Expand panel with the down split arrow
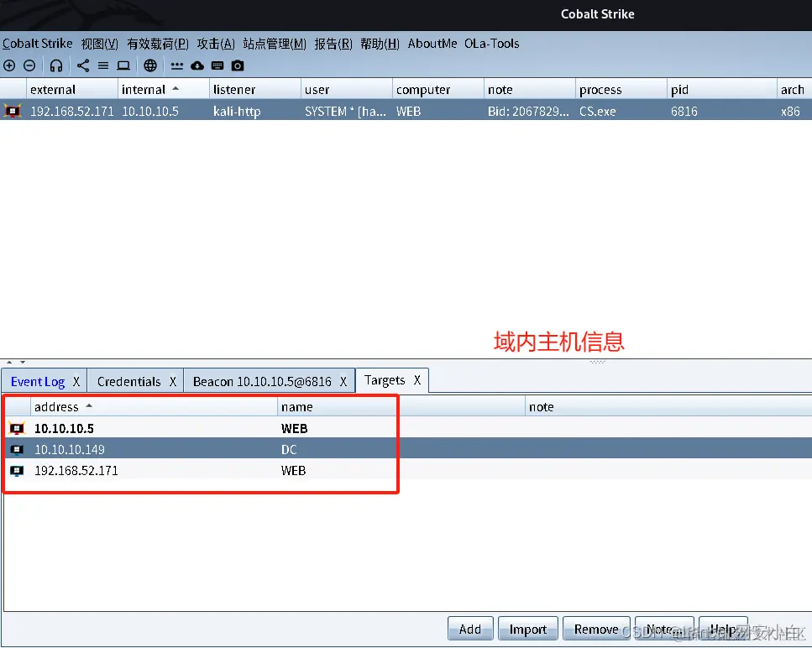 click(23, 363)
